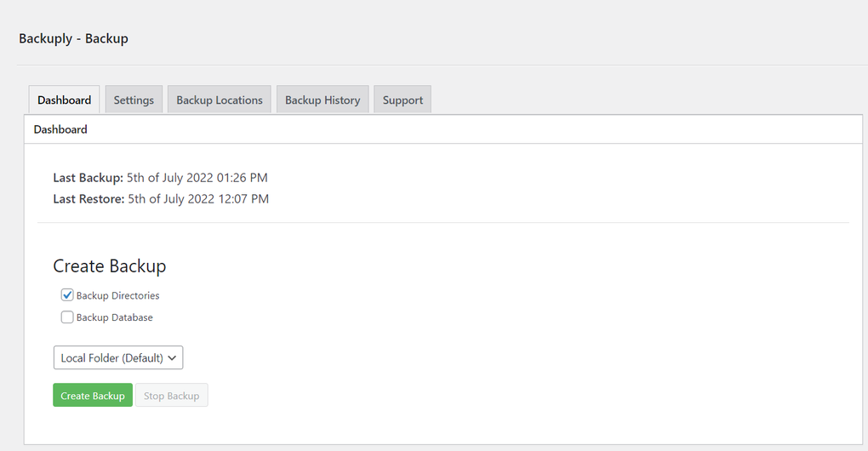Image resolution: width=868 pixels, height=451 pixels.
Task: Click the chevron arrow on the location selector
Action: [x=173, y=358]
